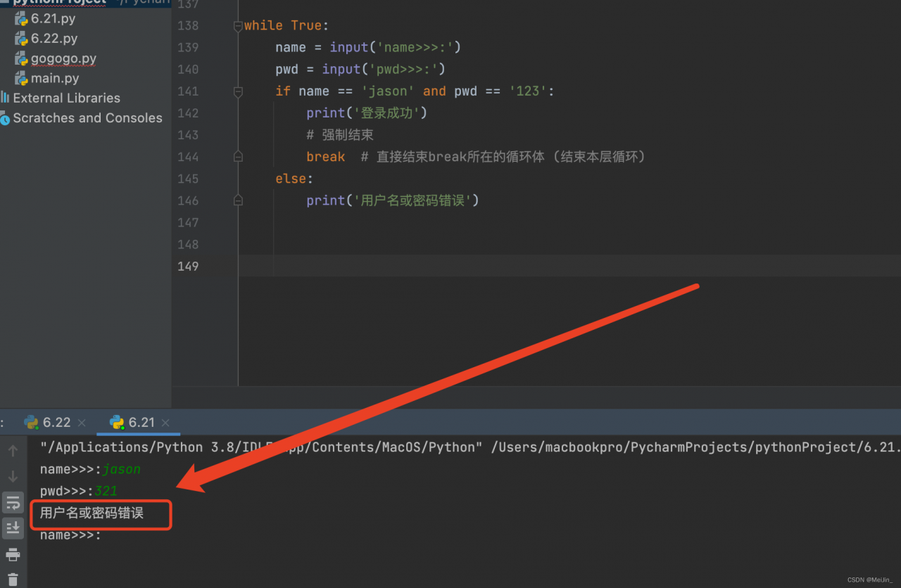Click the break keyword on line 144
Viewport: 901px width, 588px height.
325,157
